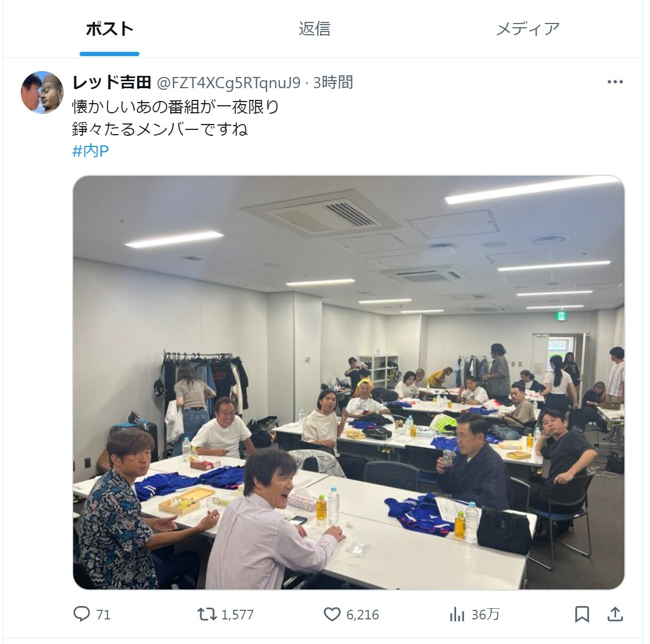The image size is (650, 644).
Task: Click the レッド吉田 display name
Action: pos(112,82)
